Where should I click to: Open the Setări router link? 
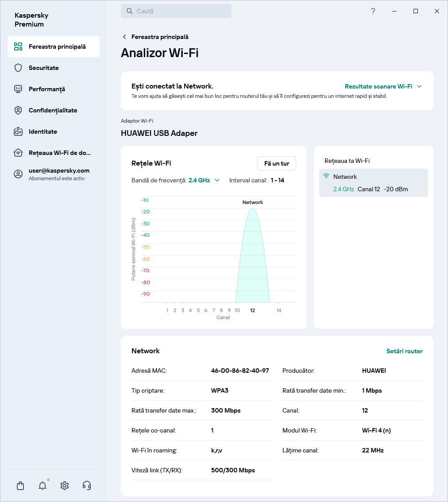404,351
